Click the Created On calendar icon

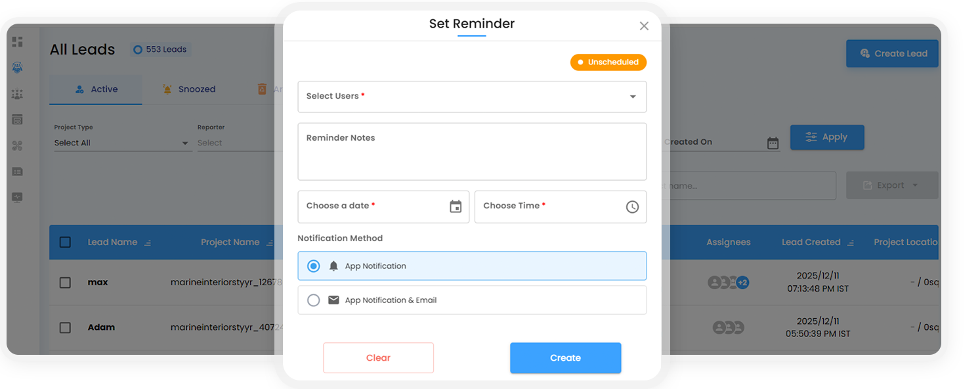pyautogui.click(x=773, y=143)
